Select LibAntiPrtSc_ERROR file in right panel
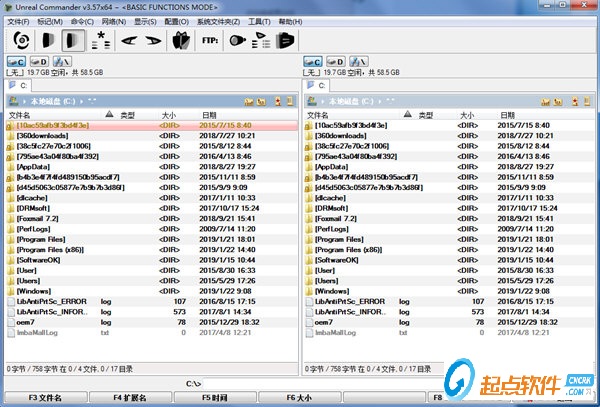The width and height of the screenshot is (600, 407). click(x=450, y=301)
